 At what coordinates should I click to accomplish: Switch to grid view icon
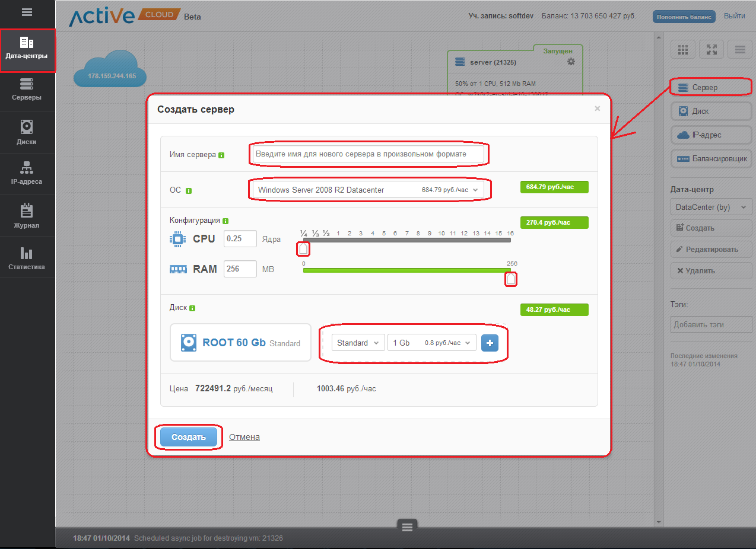(x=682, y=50)
